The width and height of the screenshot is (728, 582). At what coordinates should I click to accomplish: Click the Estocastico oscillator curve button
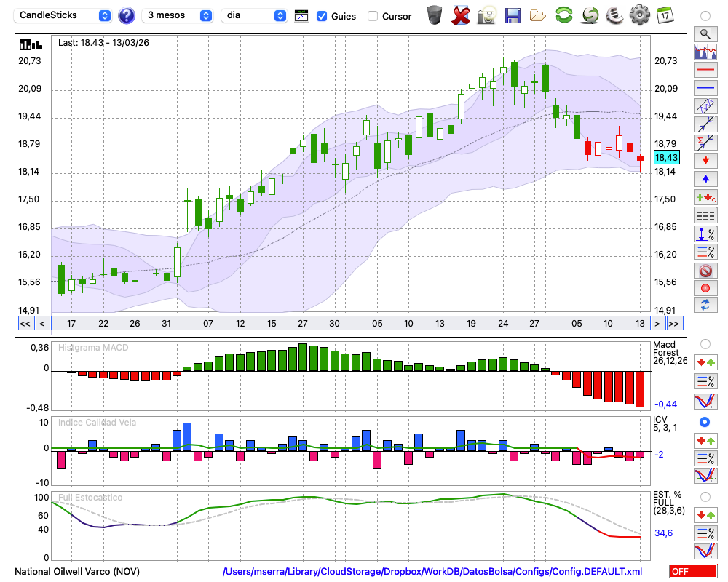(705, 551)
